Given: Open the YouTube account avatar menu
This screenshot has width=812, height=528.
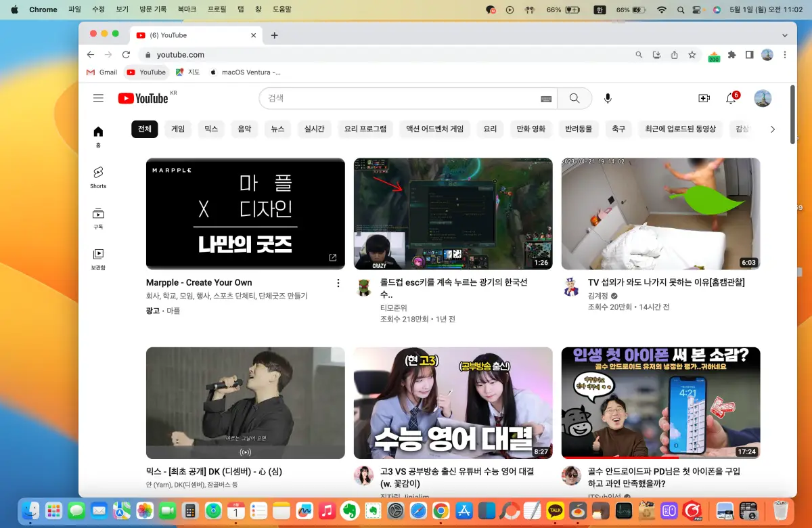Looking at the screenshot, I should 763,98.
